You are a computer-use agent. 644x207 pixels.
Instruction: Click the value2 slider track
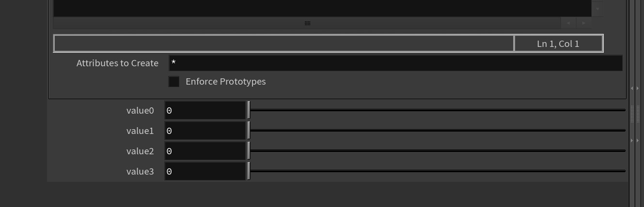click(x=437, y=151)
